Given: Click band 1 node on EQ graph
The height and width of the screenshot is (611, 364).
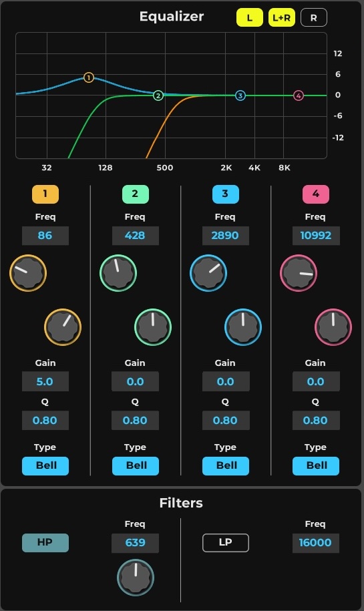Looking at the screenshot, I should pos(89,77).
